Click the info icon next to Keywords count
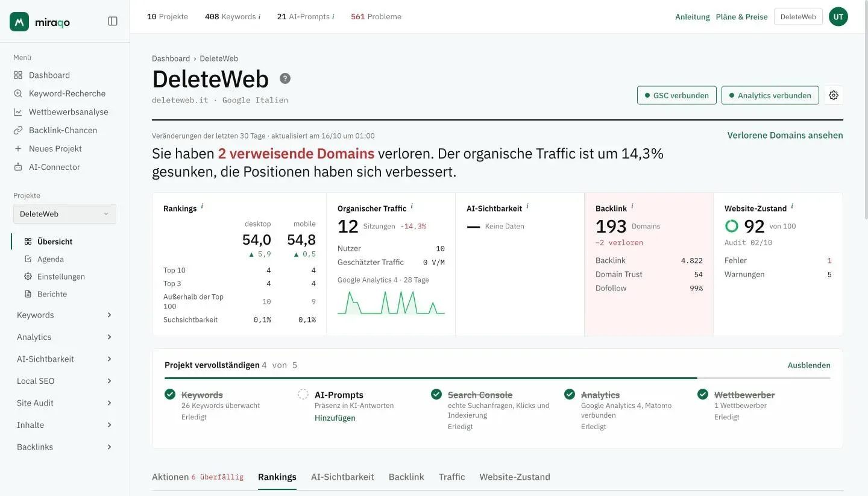The height and width of the screenshot is (496, 868). [259, 17]
